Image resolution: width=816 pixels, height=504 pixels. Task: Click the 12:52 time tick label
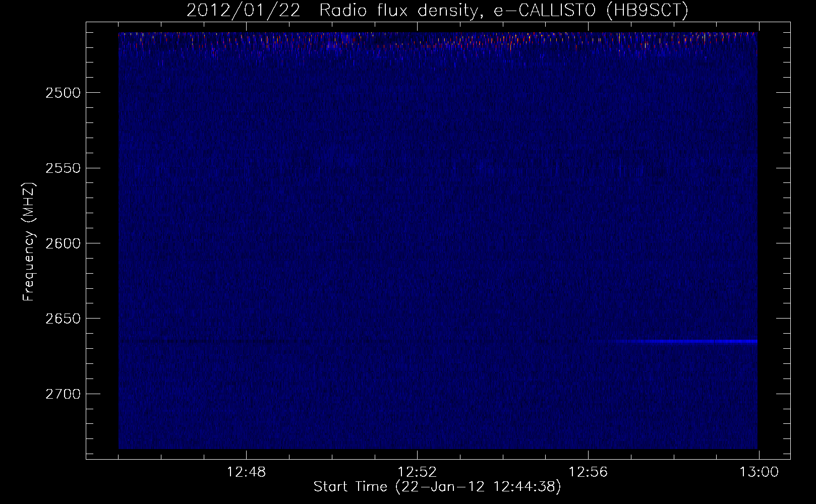pyautogui.click(x=417, y=472)
